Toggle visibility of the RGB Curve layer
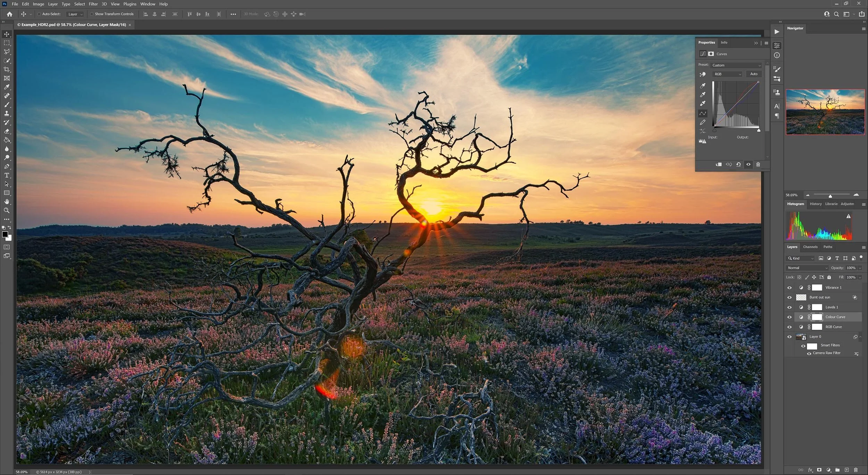The height and width of the screenshot is (475, 868). coord(790,327)
